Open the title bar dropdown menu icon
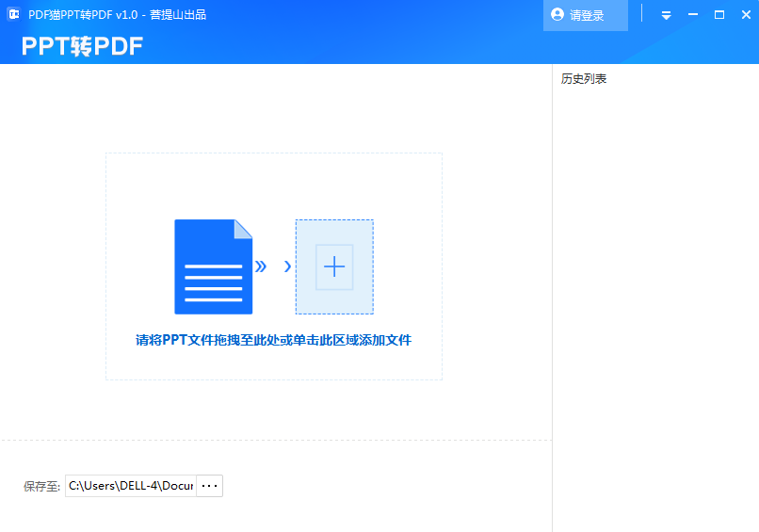 tap(666, 15)
